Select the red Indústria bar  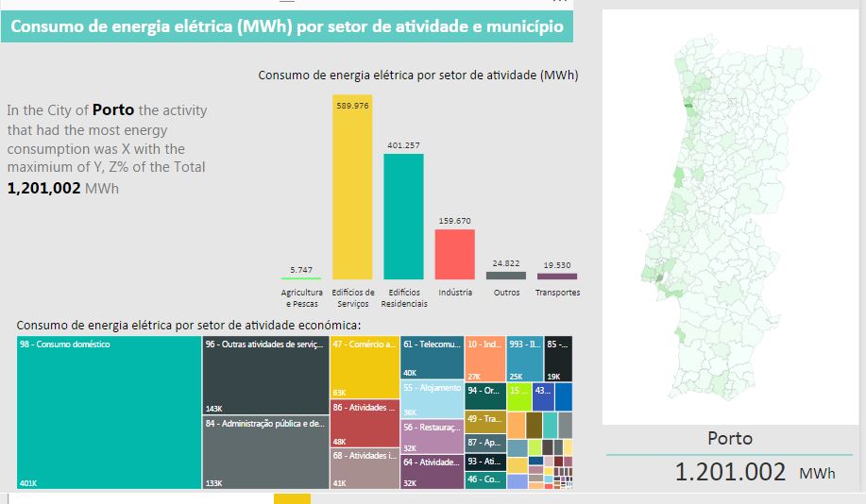[x=454, y=255]
